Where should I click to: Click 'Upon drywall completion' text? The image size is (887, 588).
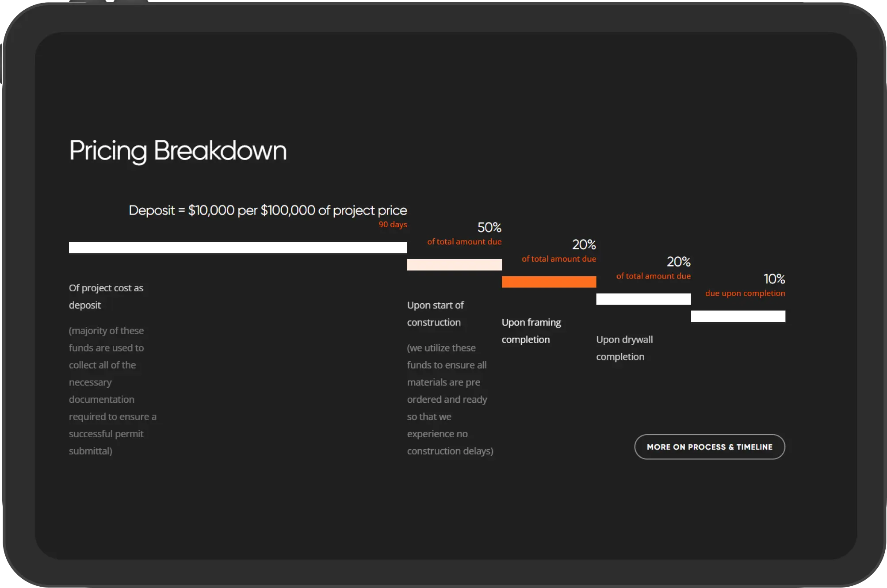point(624,348)
